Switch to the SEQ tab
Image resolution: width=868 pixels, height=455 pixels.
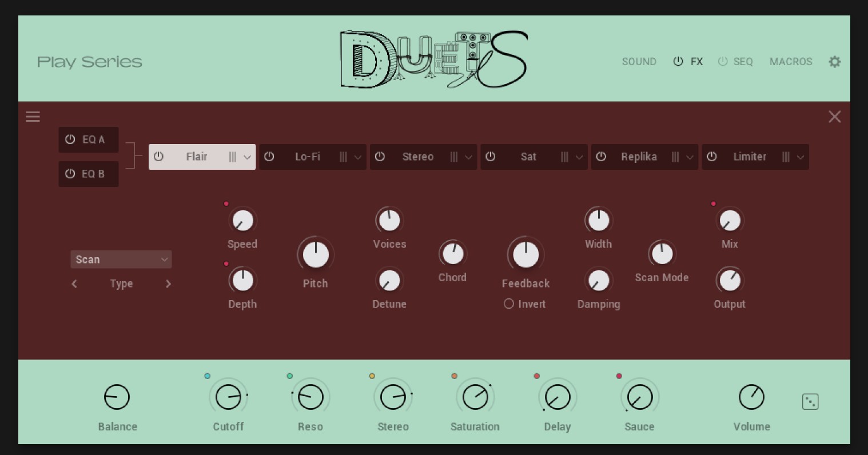pyautogui.click(x=743, y=62)
